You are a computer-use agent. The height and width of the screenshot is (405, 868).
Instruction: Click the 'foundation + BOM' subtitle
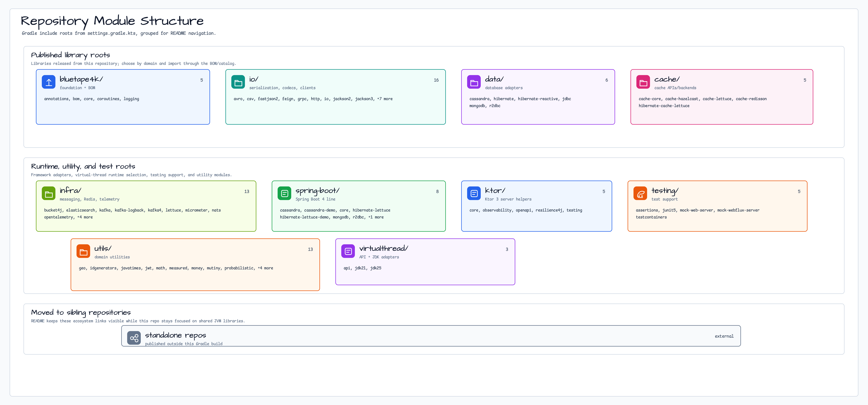pos(78,88)
